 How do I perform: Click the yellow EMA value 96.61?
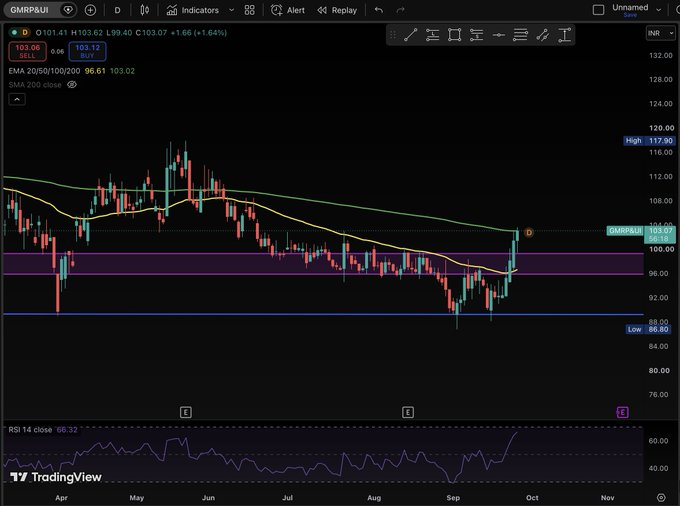[95, 71]
